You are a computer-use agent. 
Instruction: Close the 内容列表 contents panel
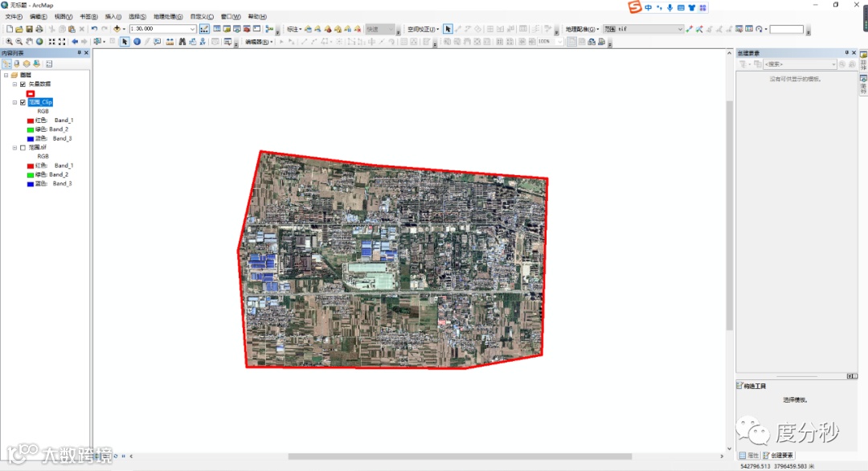point(86,52)
